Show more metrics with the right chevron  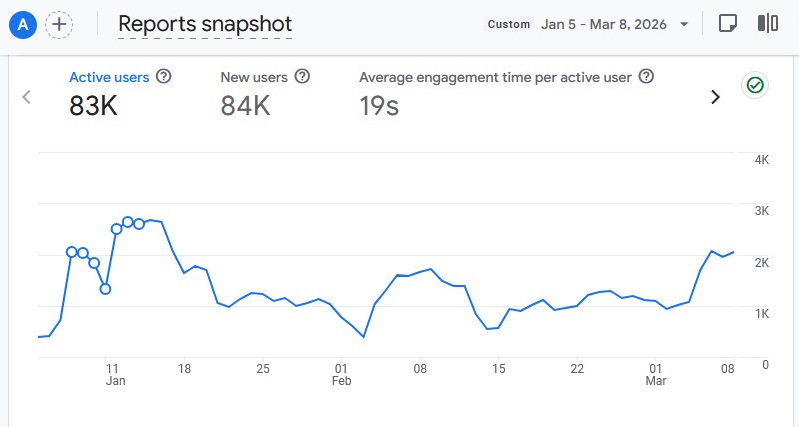[x=715, y=97]
